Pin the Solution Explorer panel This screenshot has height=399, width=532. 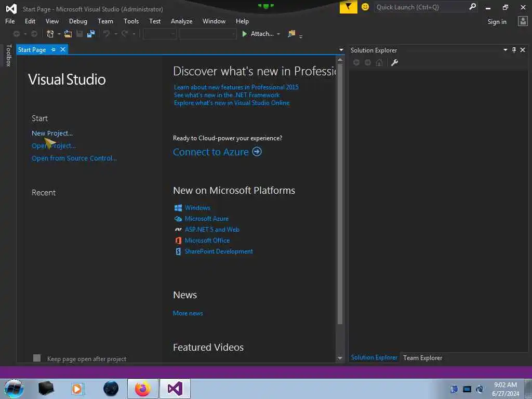pyautogui.click(x=514, y=50)
